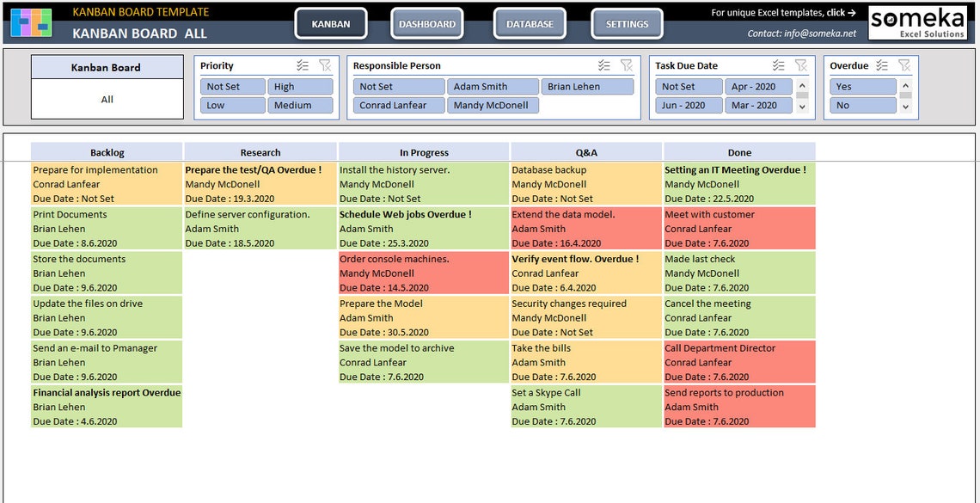Image resolution: width=980 pixels, height=503 pixels.
Task: Select 'Store the documents' card title
Action: [x=79, y=259]
